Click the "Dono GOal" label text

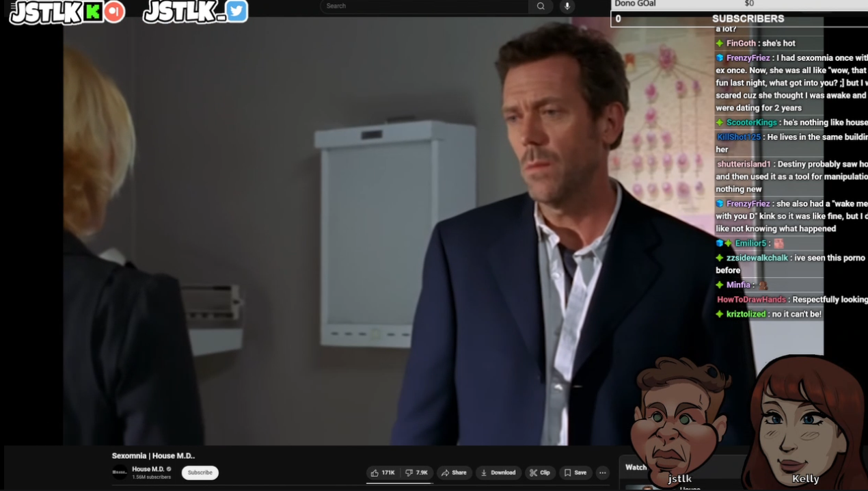pos(635,3)
